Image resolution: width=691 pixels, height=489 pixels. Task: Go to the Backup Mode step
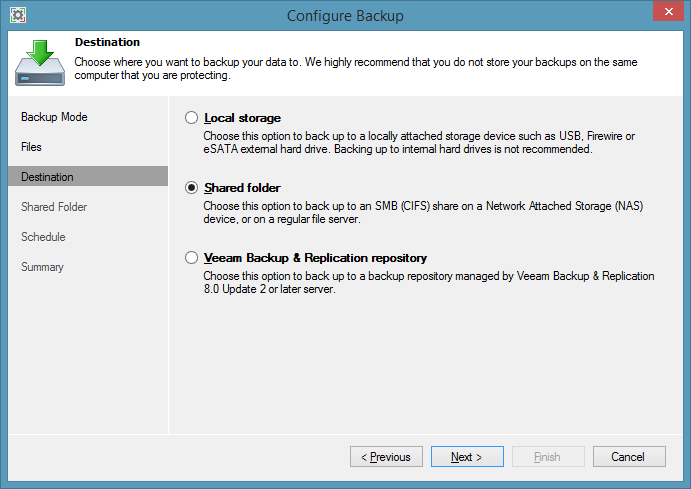[x=54, y=117]
